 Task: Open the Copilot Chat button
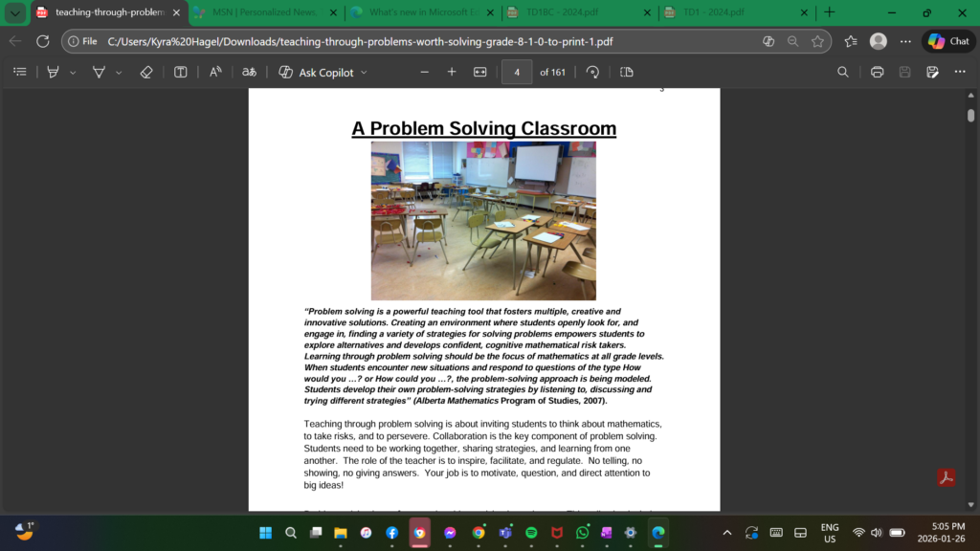948,41
